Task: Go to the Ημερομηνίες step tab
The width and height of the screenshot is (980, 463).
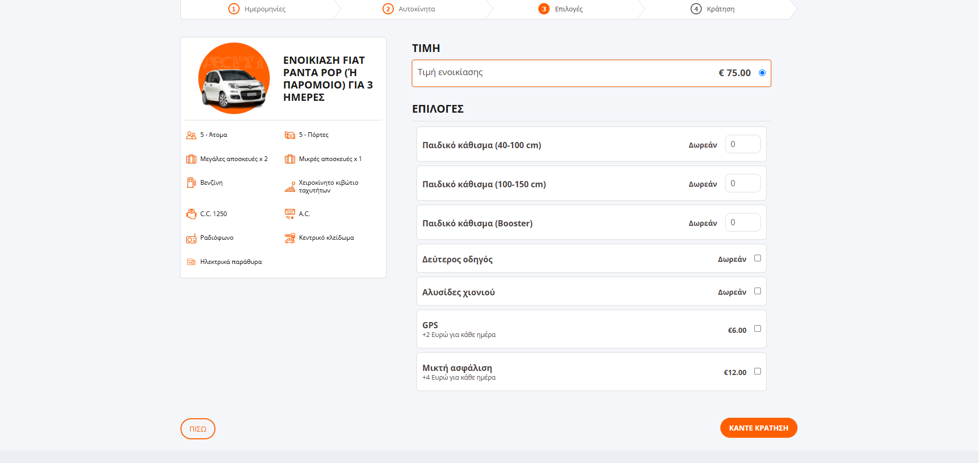Action: click(x=257, y=9)
